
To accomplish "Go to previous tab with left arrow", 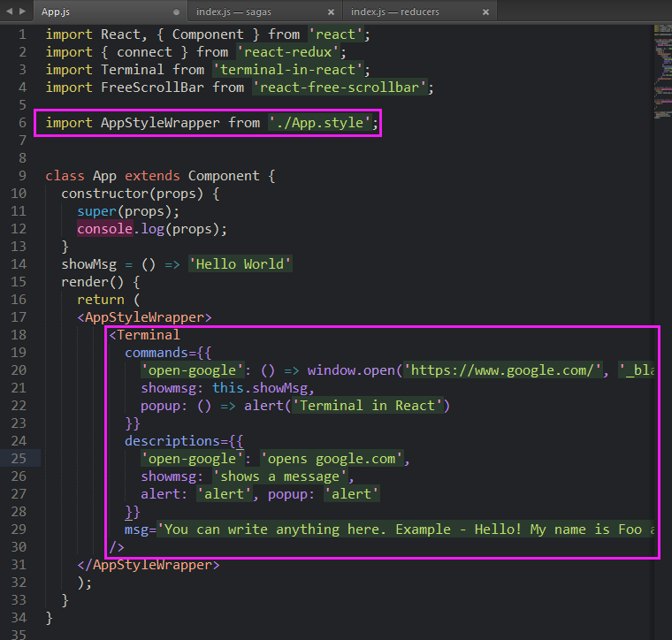I will coord(9,11).
